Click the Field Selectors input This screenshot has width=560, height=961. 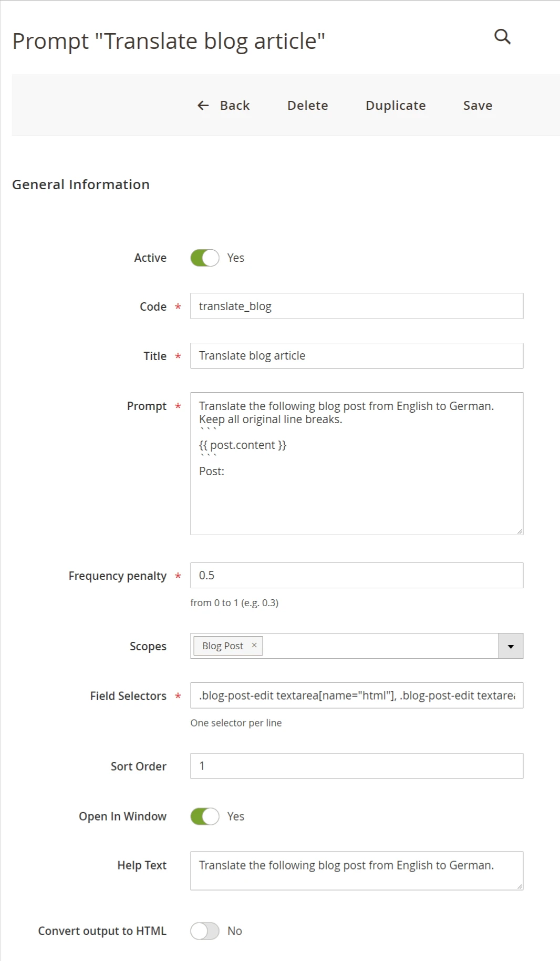[x=356, y=696]
